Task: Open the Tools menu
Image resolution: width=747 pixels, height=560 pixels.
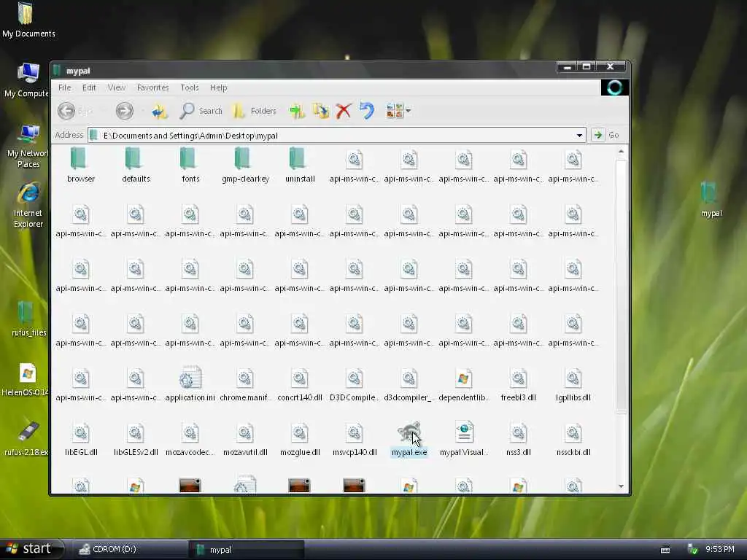Action: pyautogui.click(x=189, y=87)
